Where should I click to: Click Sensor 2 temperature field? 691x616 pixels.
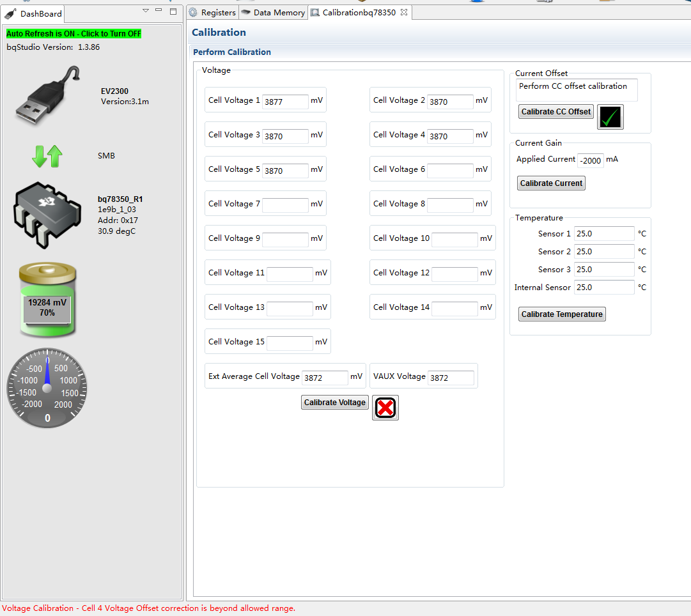(x=604, y=252)
